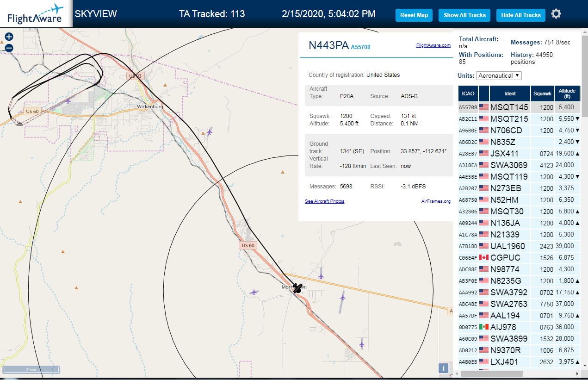Image resolution: width=588 pixels, height=380 pixels.
Task: Open the FlightAware.com link in aircraft panel
Action: click(433, 45)
